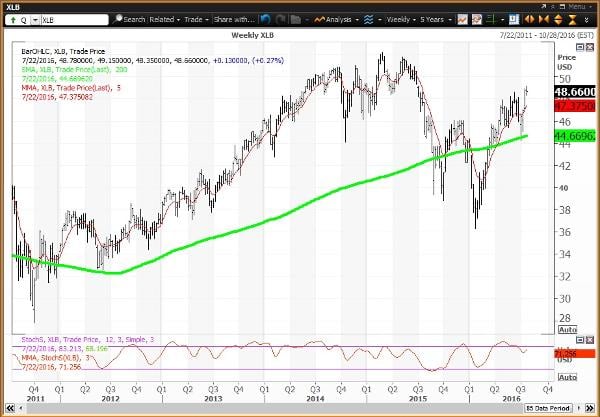Viewport: 600px width, 417px height.
Task: Click the green bar chart type icon
Action: [x=491, y=20]
